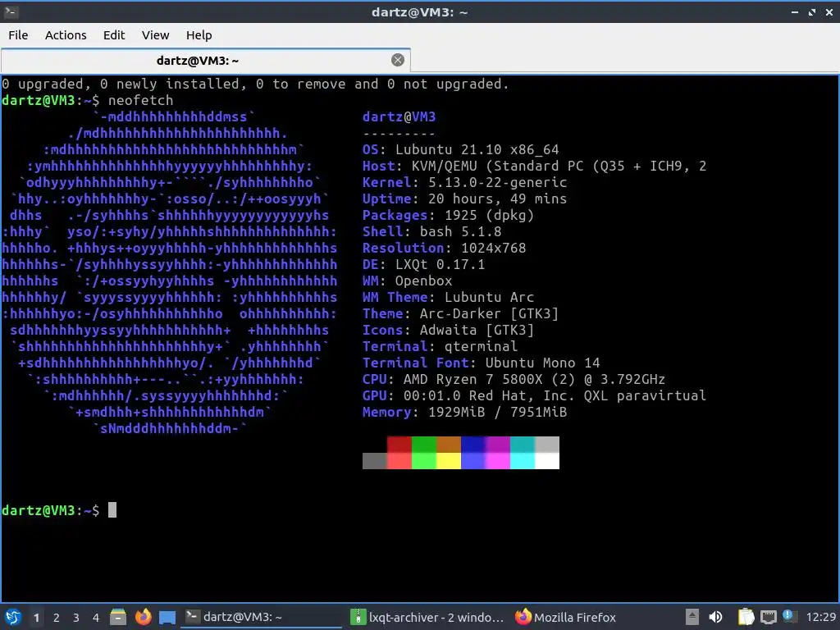Click the 'Packages: 1925 (dpkg)' line

pos(448,216)
